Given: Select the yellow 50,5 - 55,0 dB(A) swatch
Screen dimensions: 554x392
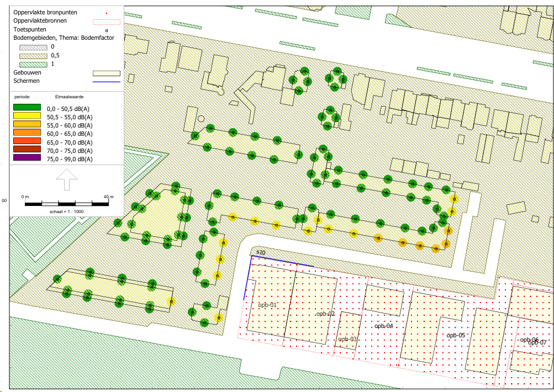Looking at the screenshot, I should (27, 115).
